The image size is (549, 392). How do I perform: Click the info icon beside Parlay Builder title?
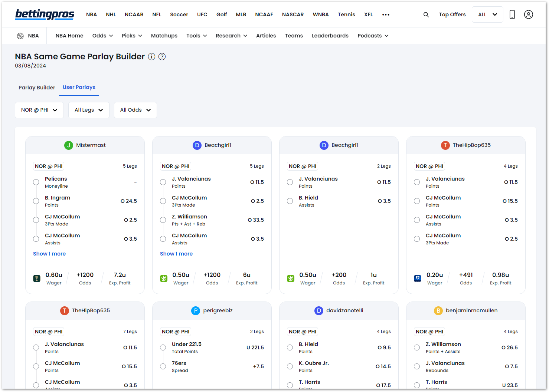[x=151, y=57]
